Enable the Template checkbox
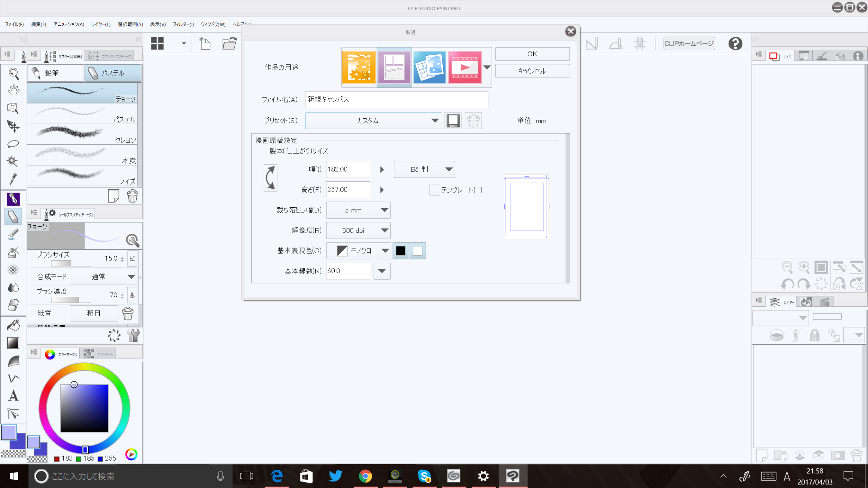Viewport: 868px width, 488px height. coord(434,190)
